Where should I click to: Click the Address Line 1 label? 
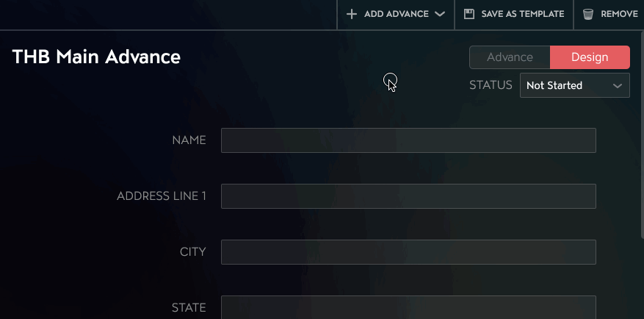tap(162, 196)
